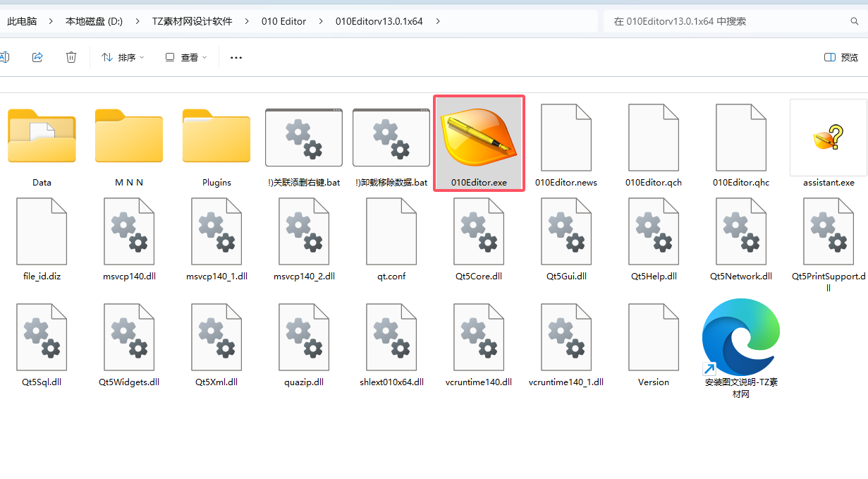
Task: Open the 查看 view dropdown
Action: pos(185,57)
